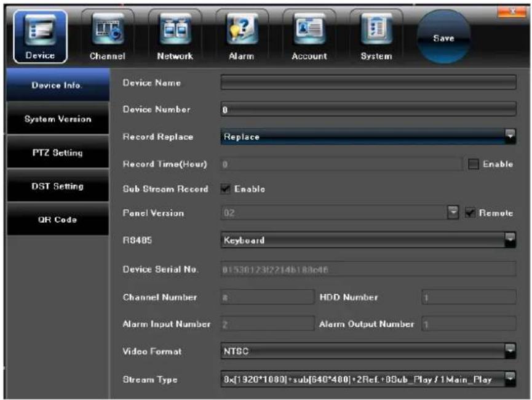Click the HDD Number field

(x=469, y=297)
